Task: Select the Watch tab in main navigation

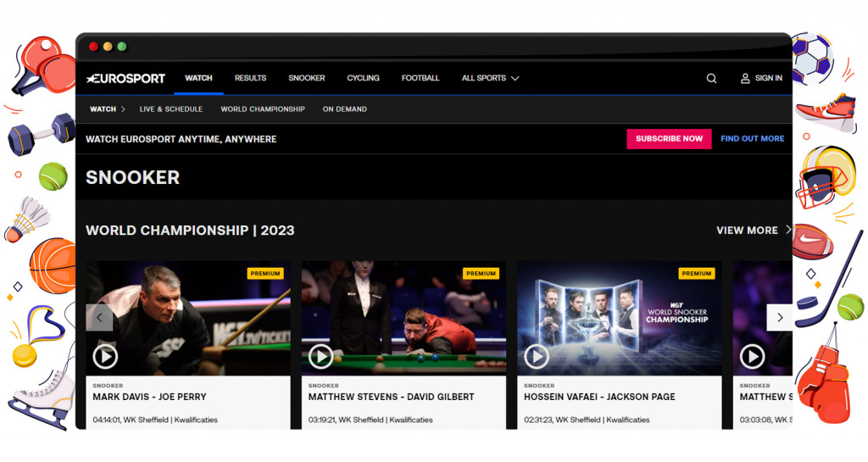Action: 198,78
